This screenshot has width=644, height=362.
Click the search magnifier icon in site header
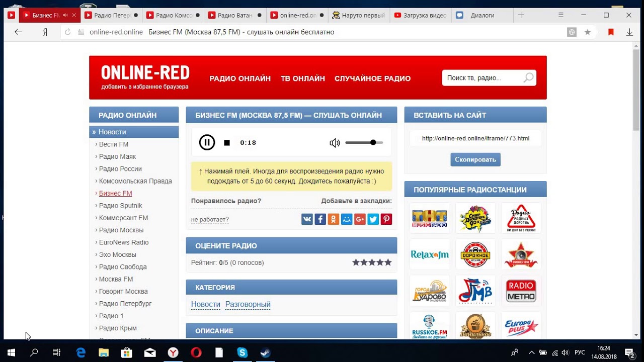[528, 78]
